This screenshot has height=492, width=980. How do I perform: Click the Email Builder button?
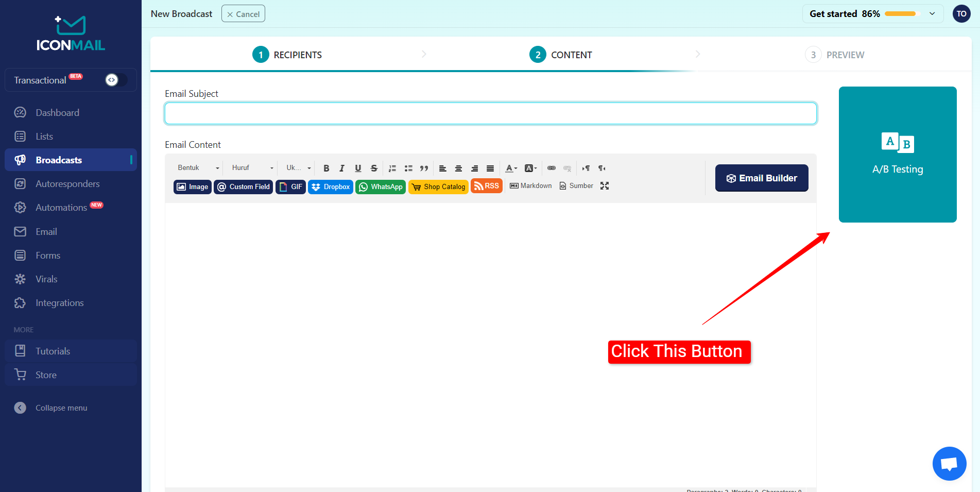[x=761, y=178]
